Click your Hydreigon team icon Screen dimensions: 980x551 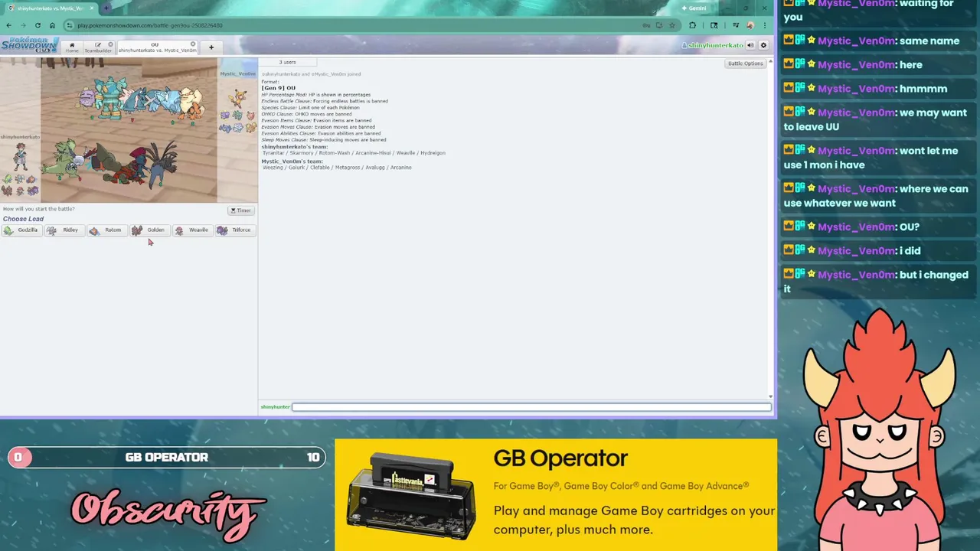click(33, 191)
